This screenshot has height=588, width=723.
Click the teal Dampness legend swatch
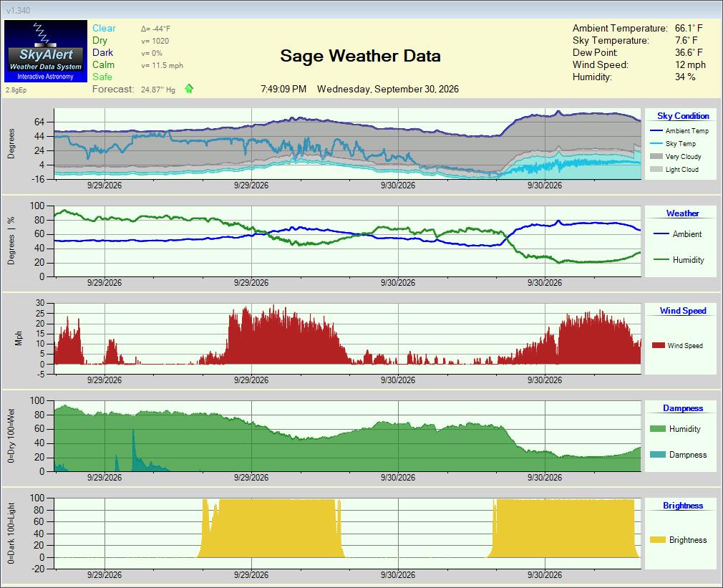point(658,455)
